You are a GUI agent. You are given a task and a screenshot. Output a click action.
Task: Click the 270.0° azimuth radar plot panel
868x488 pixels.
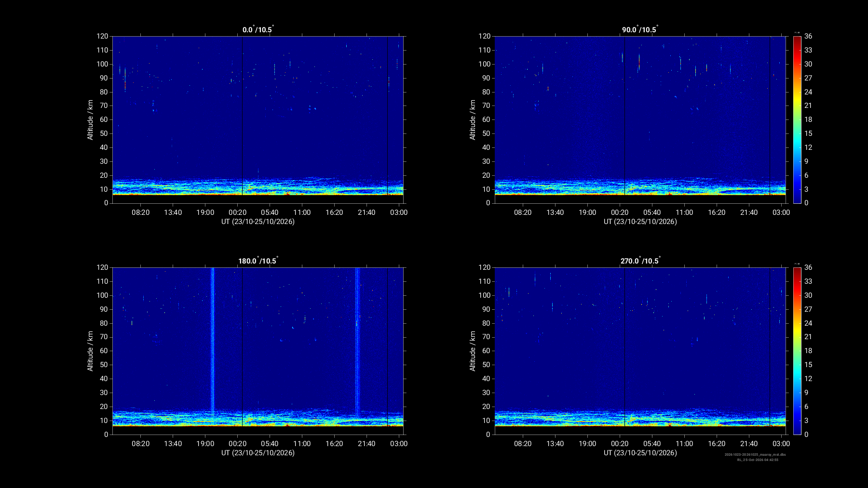tap(640, 351)
